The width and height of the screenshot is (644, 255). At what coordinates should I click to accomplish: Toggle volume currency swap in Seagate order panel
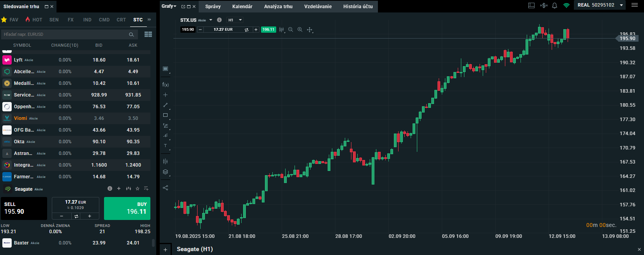click(x=76, y=216)
